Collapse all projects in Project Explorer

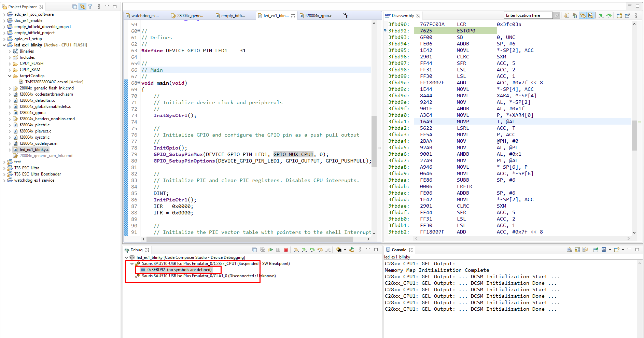point(74,6)
